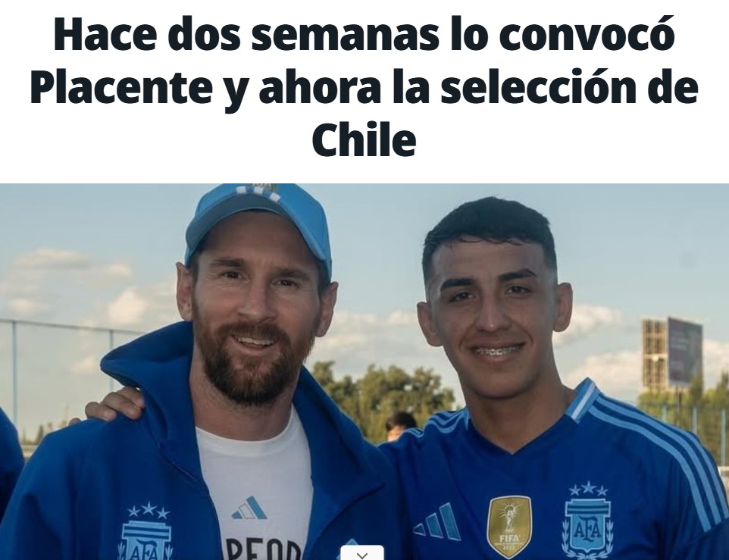The width and height of the screenshot is (729, 560).
Task: Expand the down chevron below the photo
Action: (x=362, y=553)
